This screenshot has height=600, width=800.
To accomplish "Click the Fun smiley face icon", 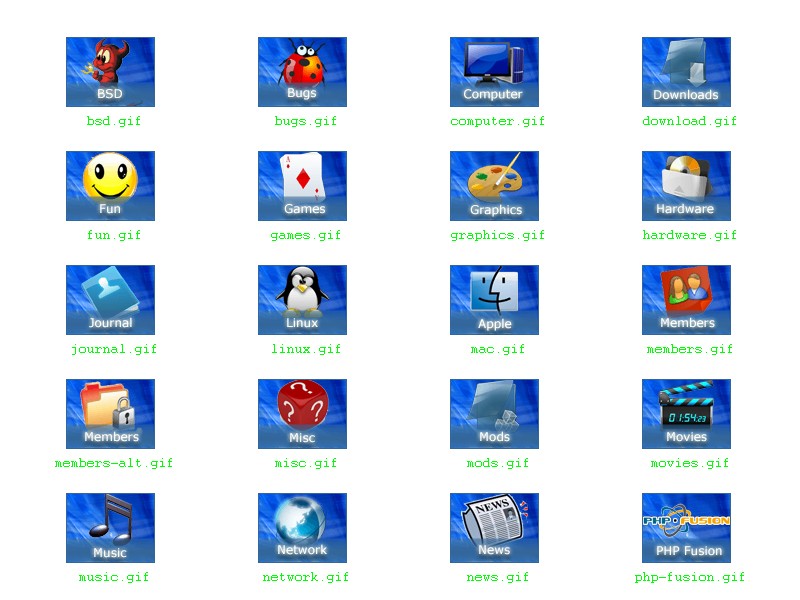I will pyautogui.click(x=110, y=186).
